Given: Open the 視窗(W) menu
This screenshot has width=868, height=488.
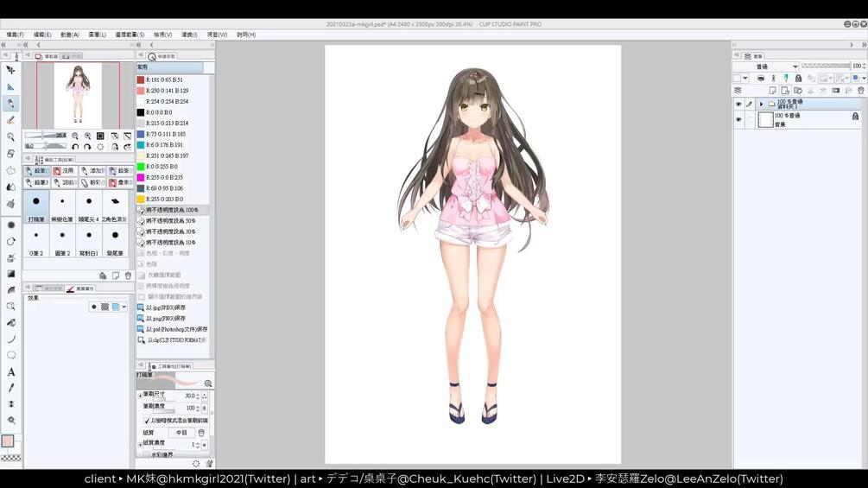Looking at the screenshot, I should 217,35.
